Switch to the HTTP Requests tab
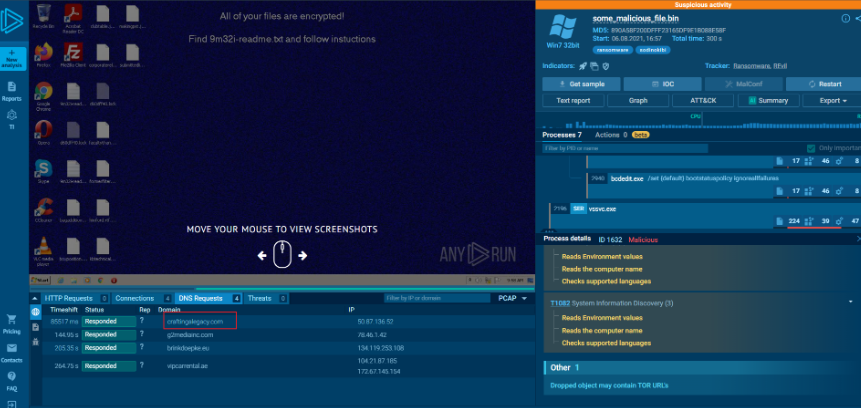This screenshot has width=861, height=408. coord(75,298)
